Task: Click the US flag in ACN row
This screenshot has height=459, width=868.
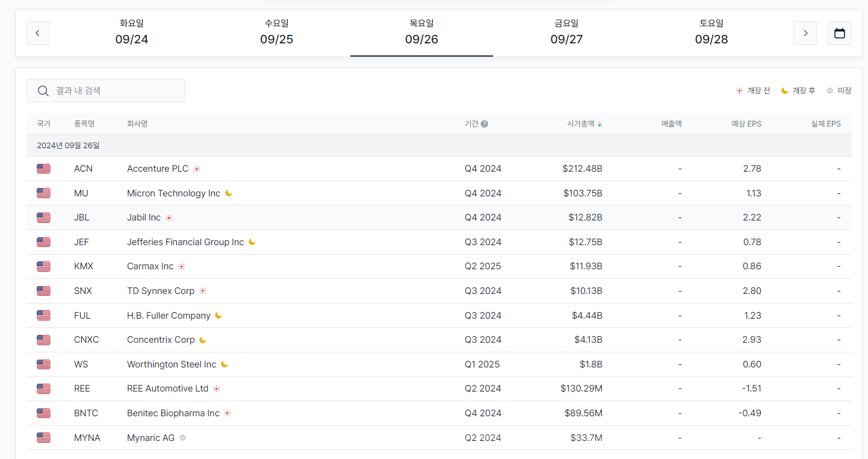Action: [43, 169]
